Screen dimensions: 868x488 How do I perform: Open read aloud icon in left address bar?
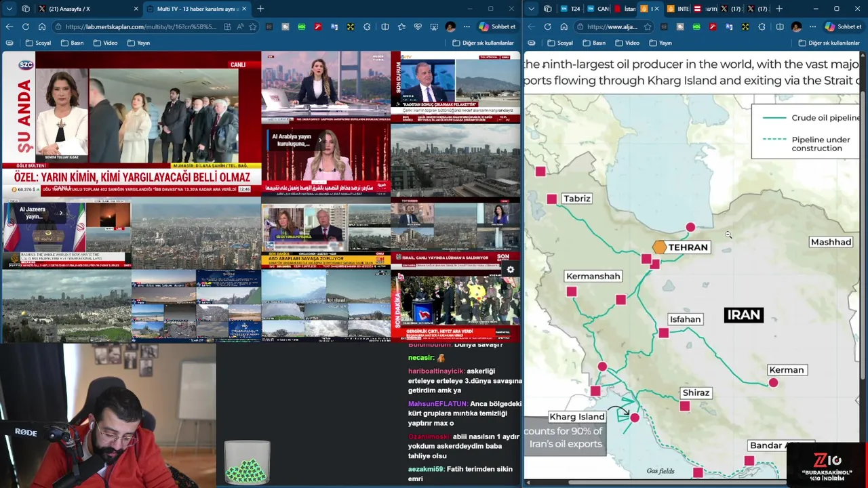pos(240,26)
